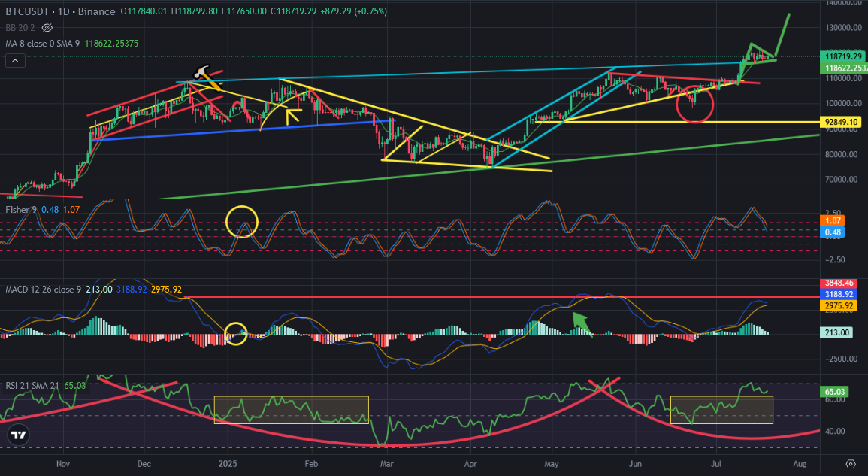
Task: Click the green 118719.29 current price label
Action: point(843,56)
